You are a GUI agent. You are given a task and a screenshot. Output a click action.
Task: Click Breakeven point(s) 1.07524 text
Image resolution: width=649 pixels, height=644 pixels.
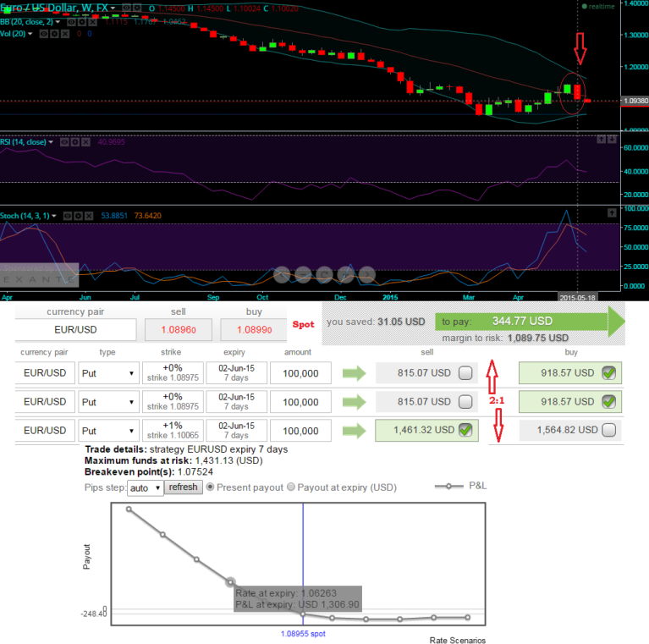coord(149,472)
